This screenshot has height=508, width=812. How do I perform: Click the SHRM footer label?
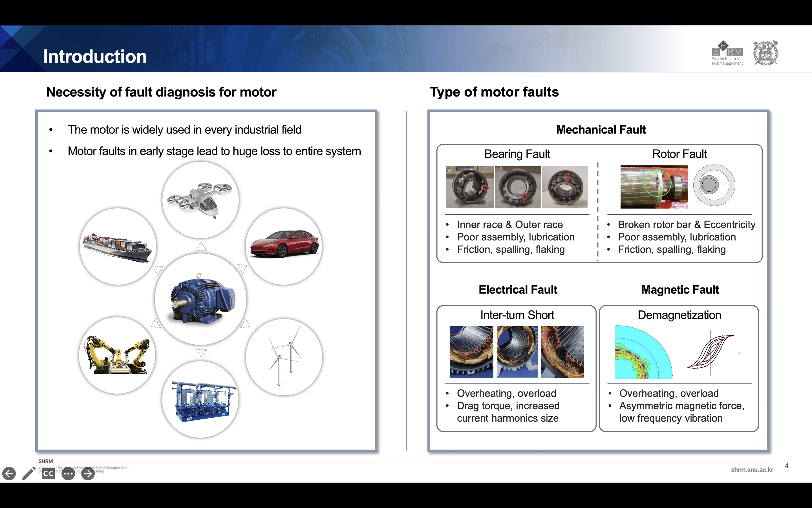[46, 461]
